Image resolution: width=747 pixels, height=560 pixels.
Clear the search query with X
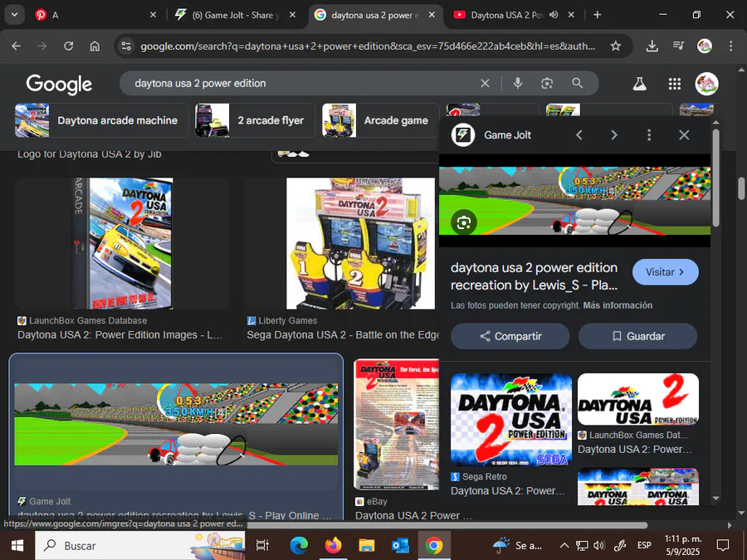[x=485, y=83]
